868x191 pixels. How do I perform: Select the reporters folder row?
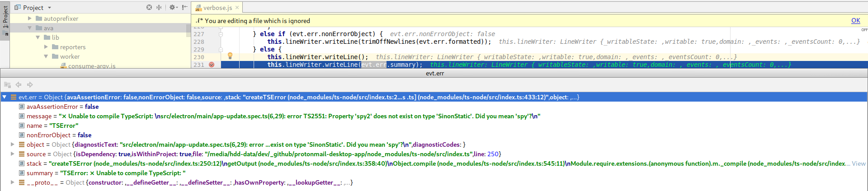[98, 47]
